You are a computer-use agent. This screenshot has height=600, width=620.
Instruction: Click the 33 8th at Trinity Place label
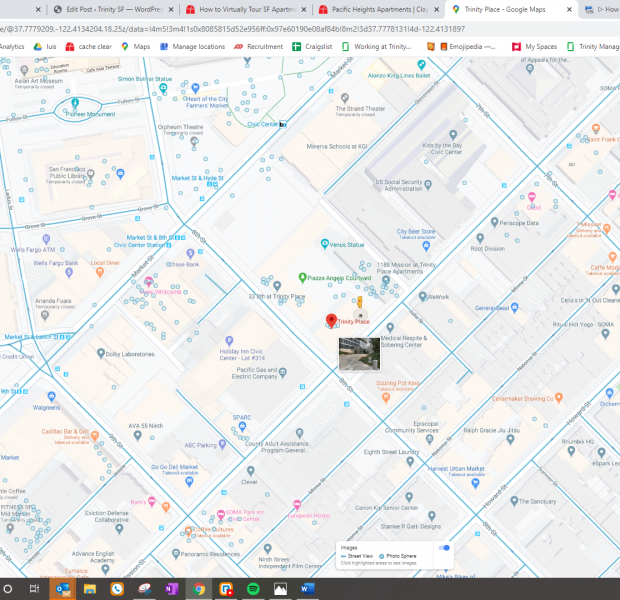[277, 296]
